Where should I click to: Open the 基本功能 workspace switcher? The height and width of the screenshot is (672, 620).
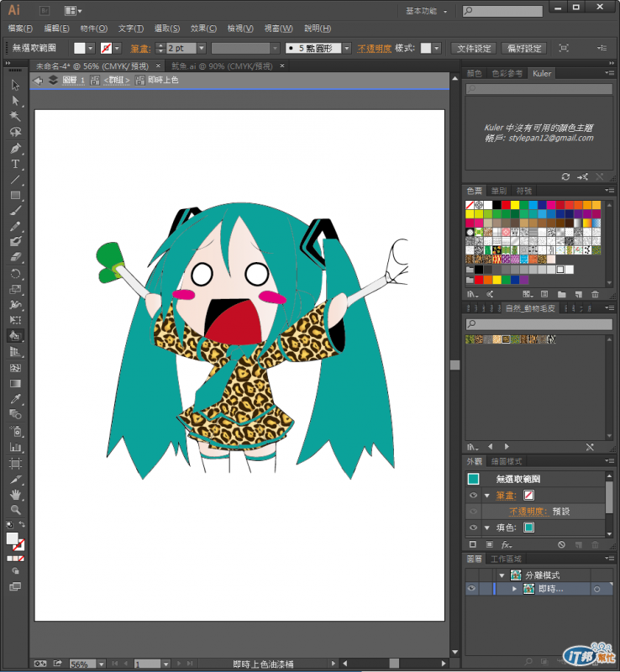pyautogui.click(x=426, y=11)
